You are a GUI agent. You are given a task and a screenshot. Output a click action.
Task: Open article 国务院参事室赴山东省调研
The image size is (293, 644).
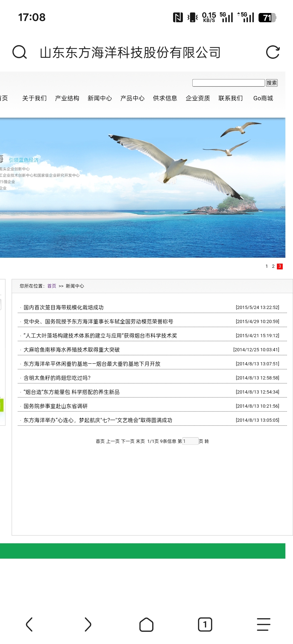(x=56, y=406)
